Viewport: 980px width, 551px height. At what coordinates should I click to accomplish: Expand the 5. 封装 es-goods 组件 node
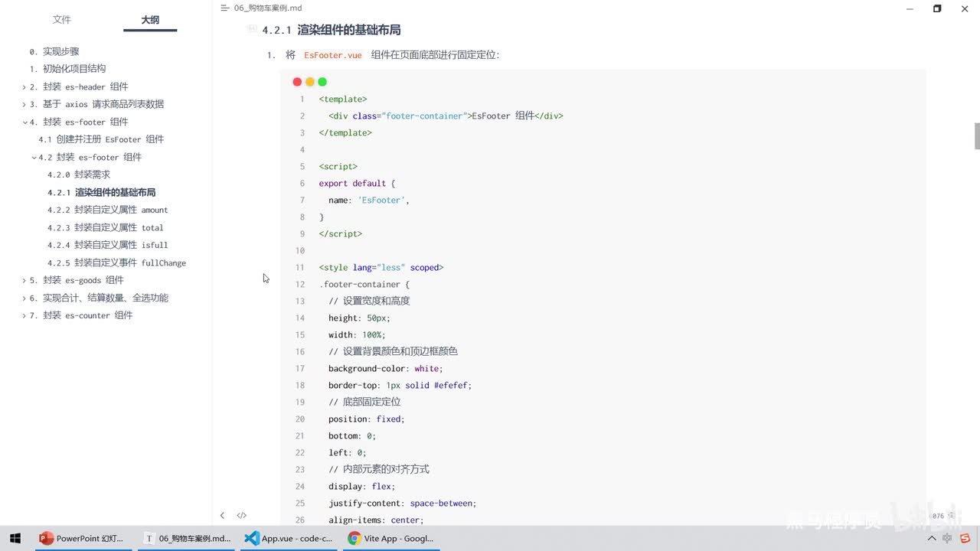click(24, 281)
